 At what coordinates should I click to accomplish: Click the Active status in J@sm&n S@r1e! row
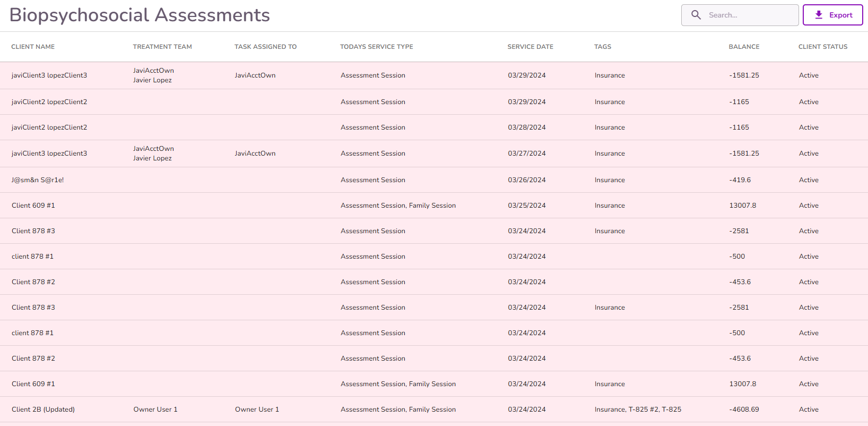pyautogui.click(x=809, y=180)
